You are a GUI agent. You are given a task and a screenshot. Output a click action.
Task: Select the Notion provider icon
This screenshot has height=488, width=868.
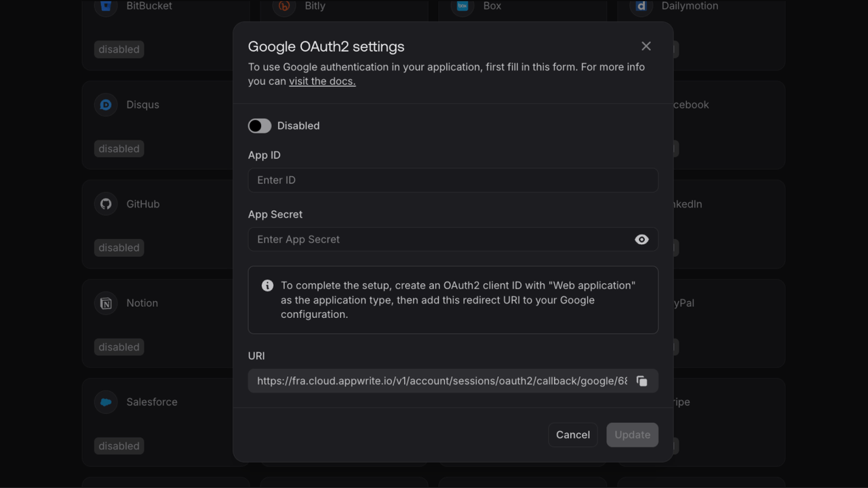coord(105,303)
